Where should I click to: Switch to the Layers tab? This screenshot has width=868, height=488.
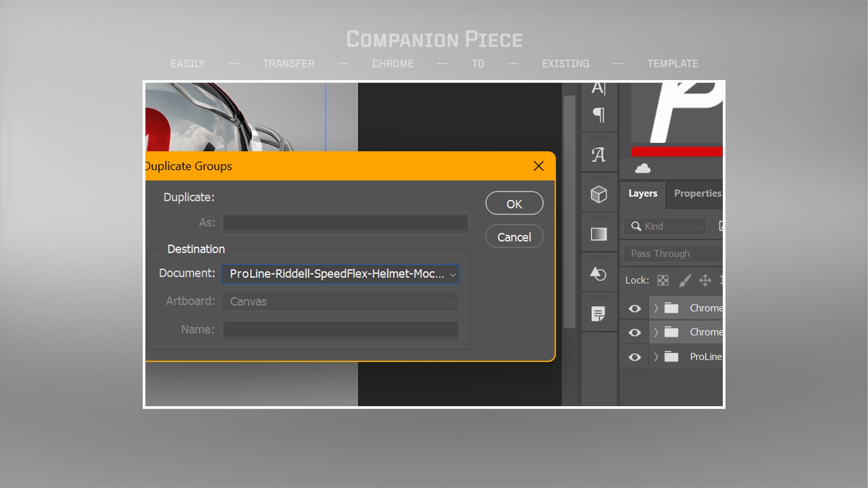coord(642,193)
